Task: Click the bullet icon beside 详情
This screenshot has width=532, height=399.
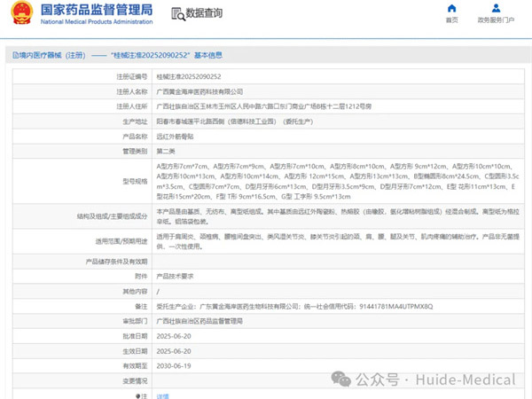Action: tap(139, 395)
